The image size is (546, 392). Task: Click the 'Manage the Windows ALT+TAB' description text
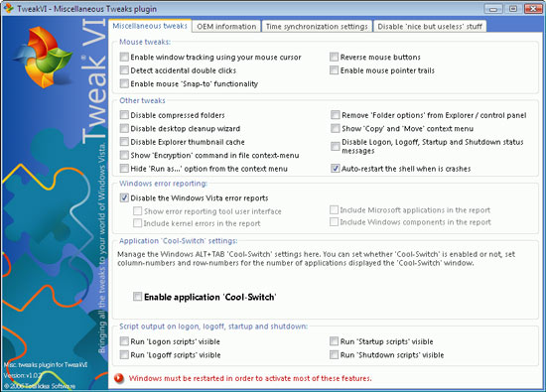pyautogui.click(x=316, y=258)
